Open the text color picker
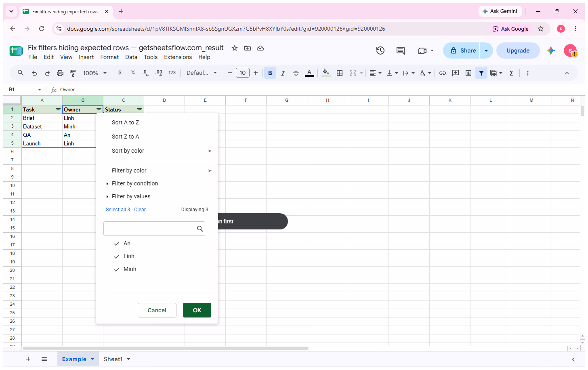This screenshot has height=370, width=588. point(309,73)
